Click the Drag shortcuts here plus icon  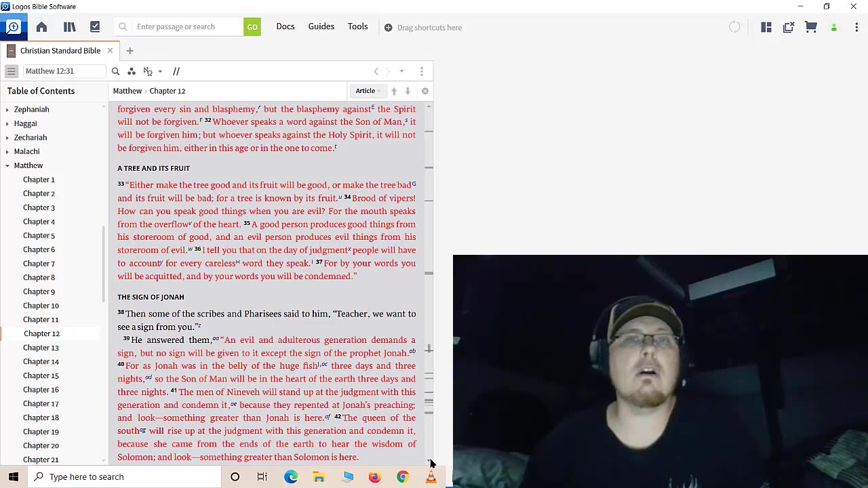point(389,27)
